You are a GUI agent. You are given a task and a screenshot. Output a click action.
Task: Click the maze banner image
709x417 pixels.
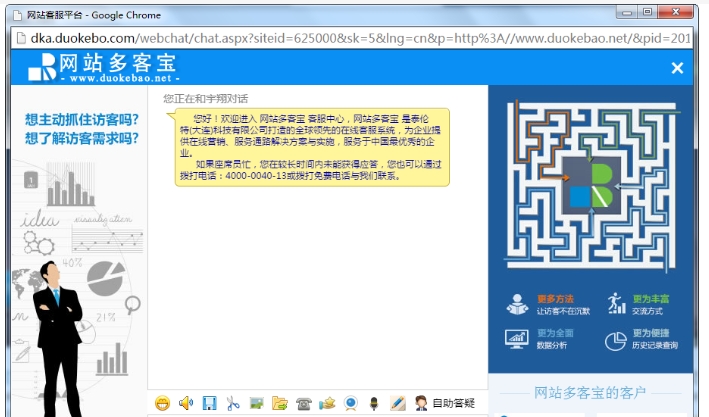click(590, 186)
